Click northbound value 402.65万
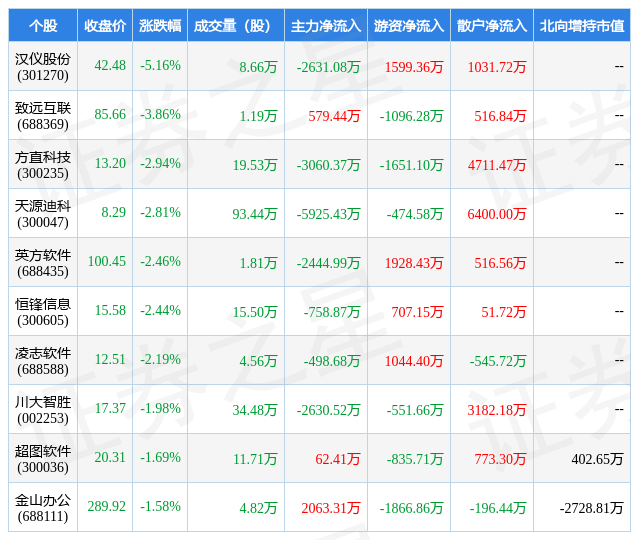Screen dimensions: 631x540 tap(598, 459)
